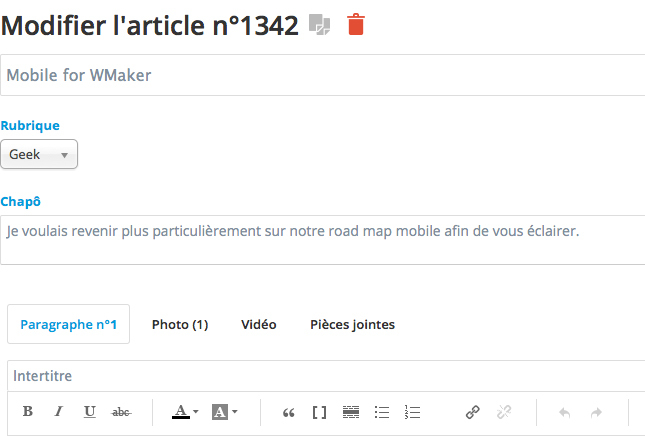Insert a blockquote
Screen dimensions: 645x436
point(289,412)
